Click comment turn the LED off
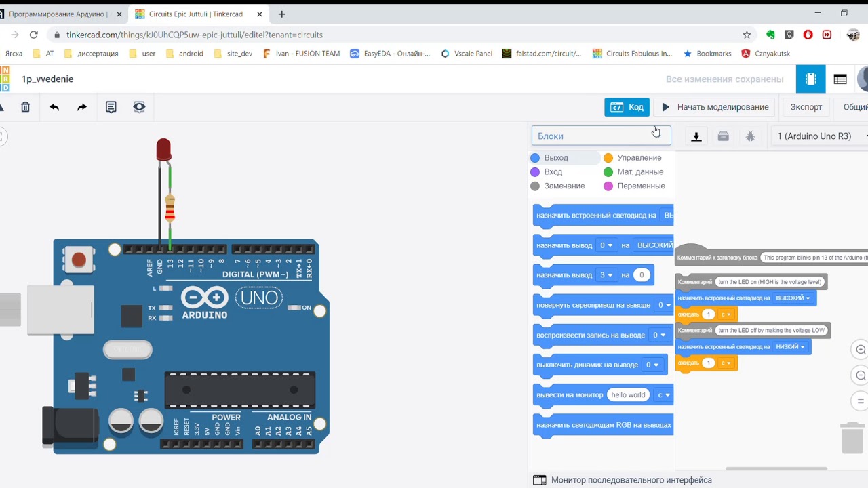The width and height of the screenshot is (868, 488). (772, 331)
